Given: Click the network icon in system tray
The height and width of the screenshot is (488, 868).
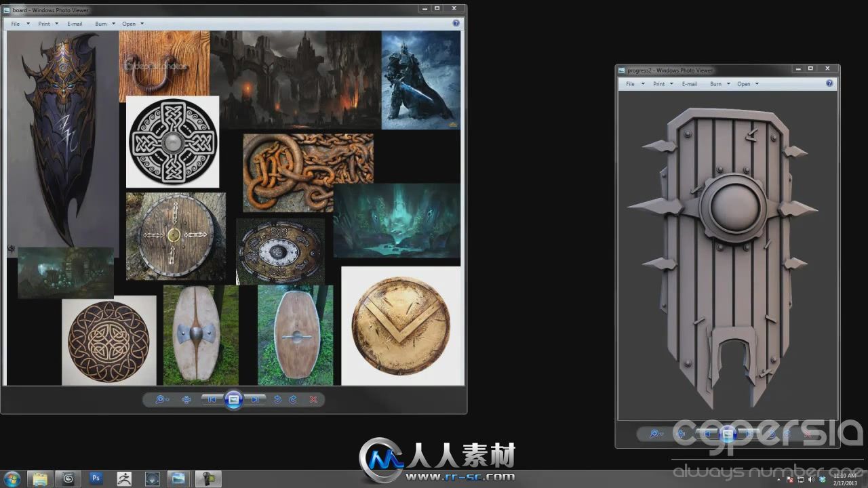Looking at the screenshot, I should (800, 480).
